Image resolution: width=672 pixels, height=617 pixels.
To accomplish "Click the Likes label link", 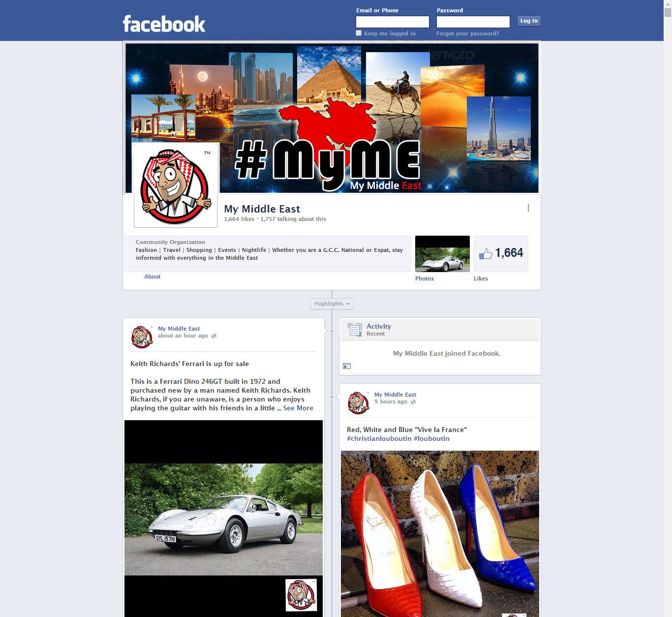I will [481, 278].
